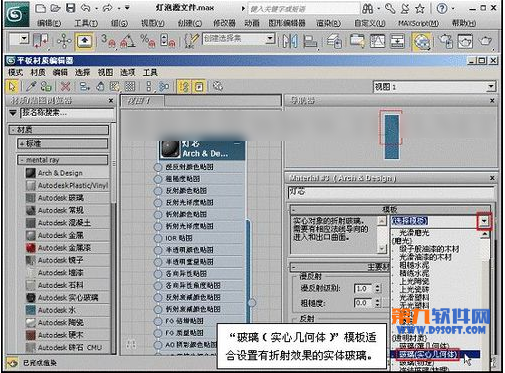Click Assign Material to Selection icon
The height and width of the screenshot is (373, 505).
tap(46, 87)
